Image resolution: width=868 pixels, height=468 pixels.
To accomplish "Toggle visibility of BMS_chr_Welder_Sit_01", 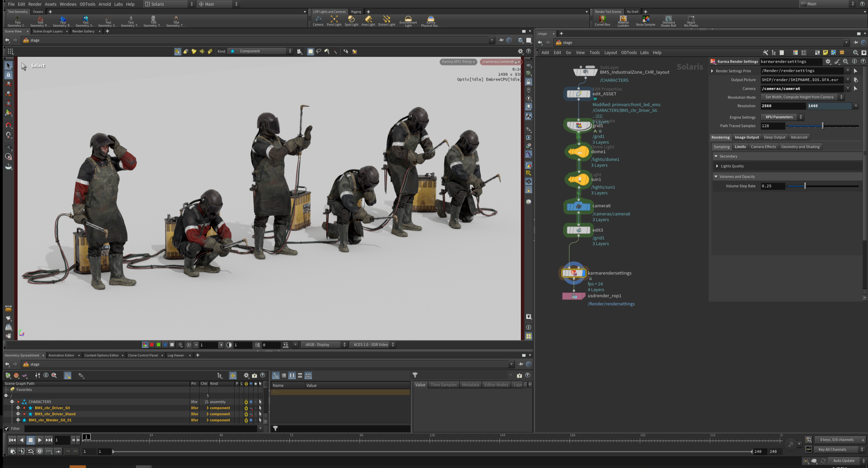I will pyautogui.click(x=251, y=420).
